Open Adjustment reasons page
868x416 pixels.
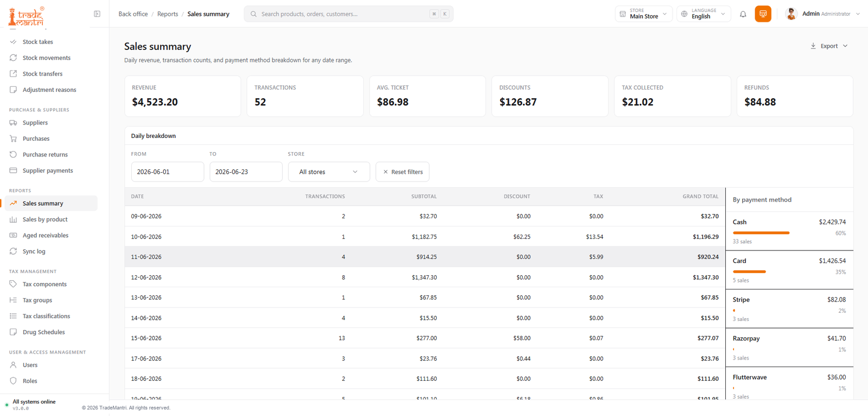tap(49, 90)
